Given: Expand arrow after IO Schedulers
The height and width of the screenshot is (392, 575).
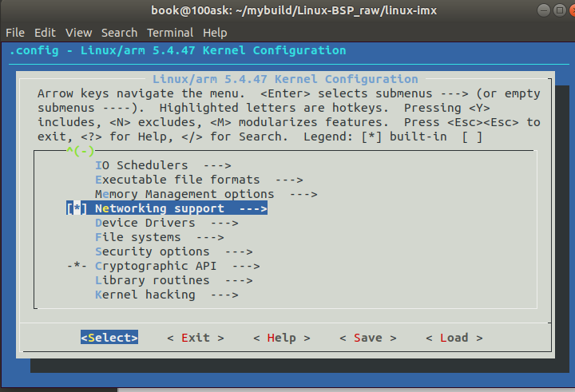Looking at the screenshot, I should 217,165.
